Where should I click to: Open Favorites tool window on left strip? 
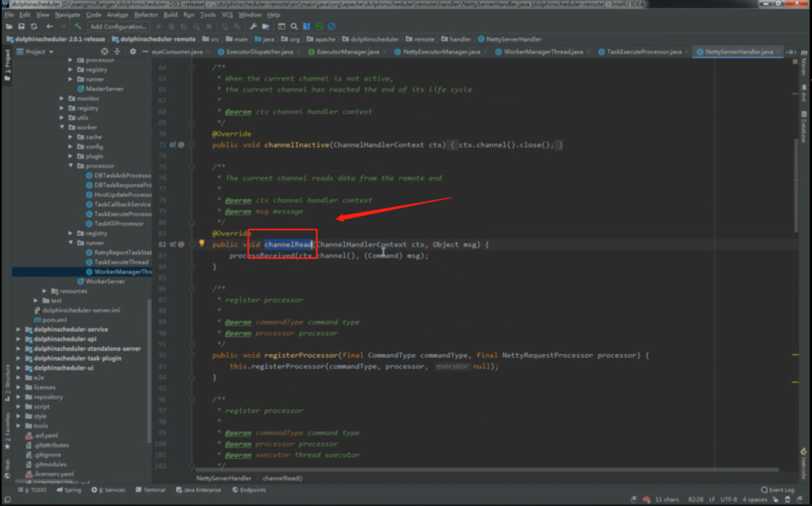click(x=8, y=431)
